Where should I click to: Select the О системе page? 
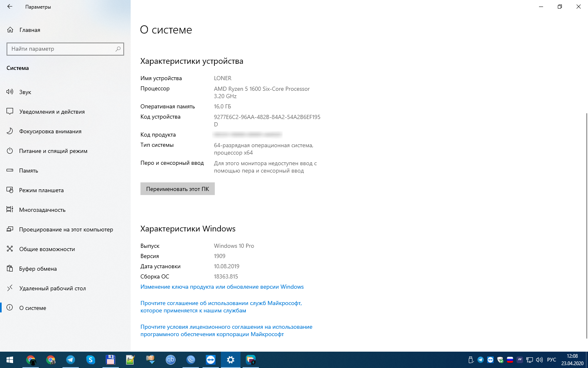click(x=65, y=308)
